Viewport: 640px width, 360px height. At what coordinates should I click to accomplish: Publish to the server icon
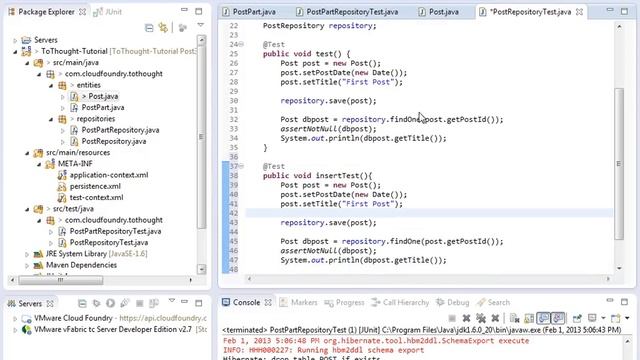154,303
